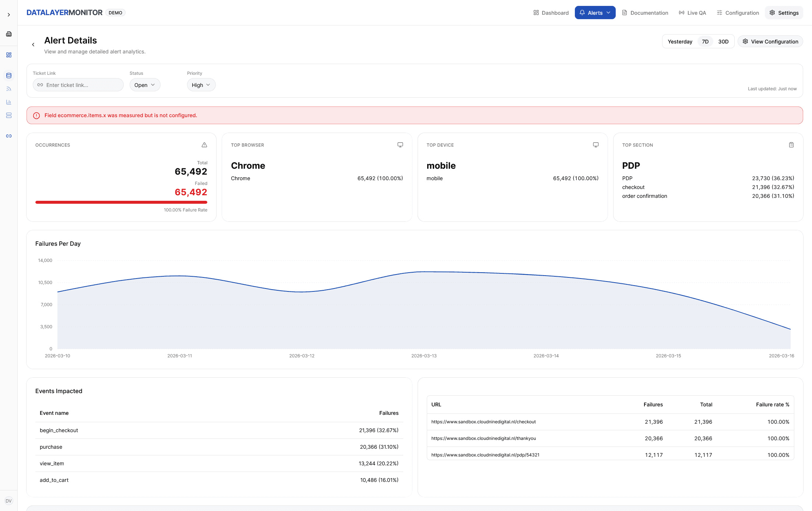Click the Failure rate % column header
The height and width of the screenshot is (511, 812).
click(x=772, y=405)
